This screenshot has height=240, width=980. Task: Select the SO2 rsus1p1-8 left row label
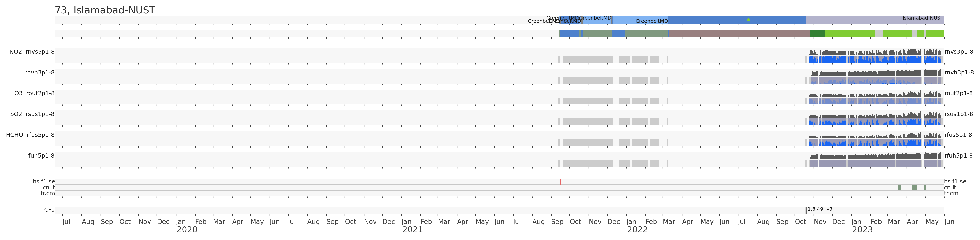[32, 114]
